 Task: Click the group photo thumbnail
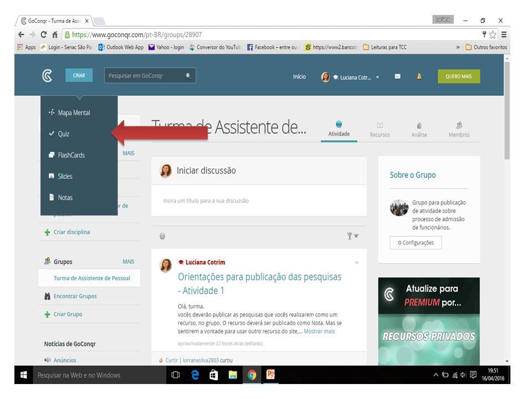point(399,208)
